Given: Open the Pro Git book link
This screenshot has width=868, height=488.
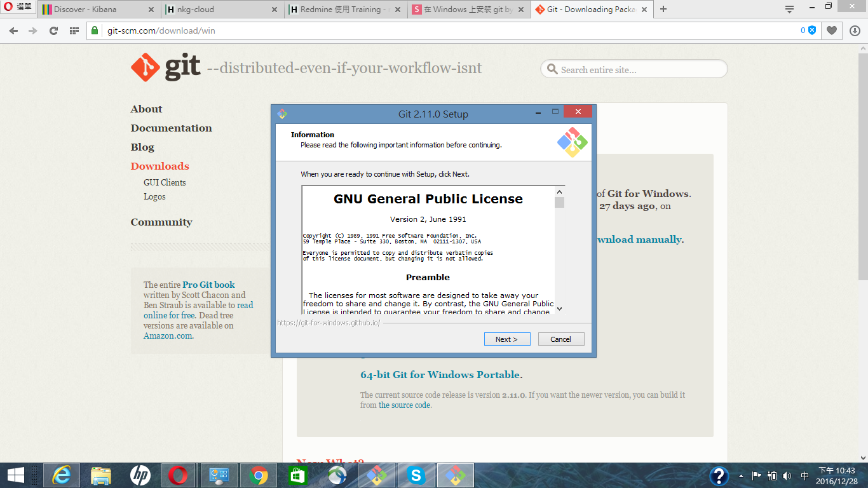Looking at the screenshot, I should [208, 285].
